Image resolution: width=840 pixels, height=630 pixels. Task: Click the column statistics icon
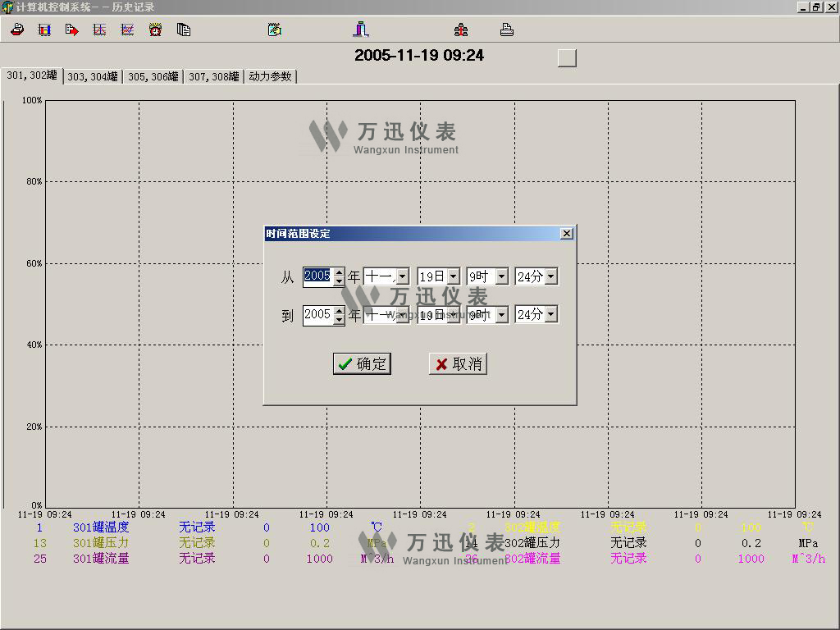360,30
